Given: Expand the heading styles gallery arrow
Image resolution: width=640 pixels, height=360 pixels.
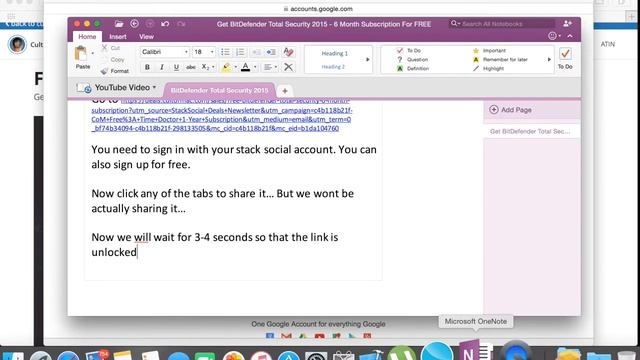Looking at the screenshot, I should tap(367, 60).
